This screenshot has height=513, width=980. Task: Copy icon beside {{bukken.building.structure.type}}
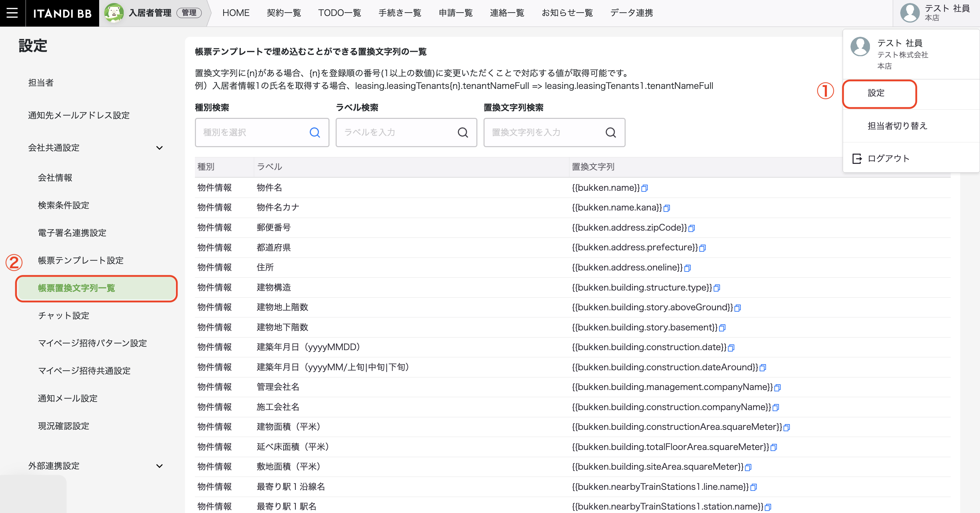[x=717, y=288]
